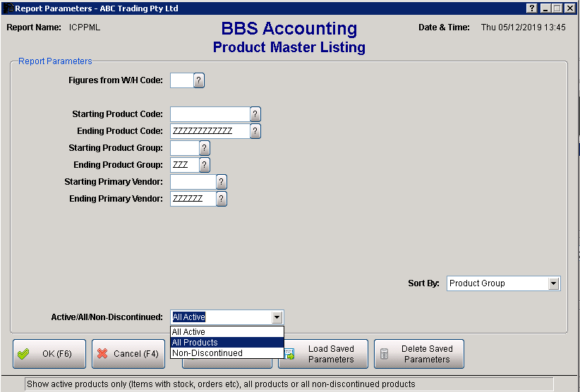This screenshot has width=580, height=392.
Task: Click Load Saved Parameters
Action: pos(323,354)
